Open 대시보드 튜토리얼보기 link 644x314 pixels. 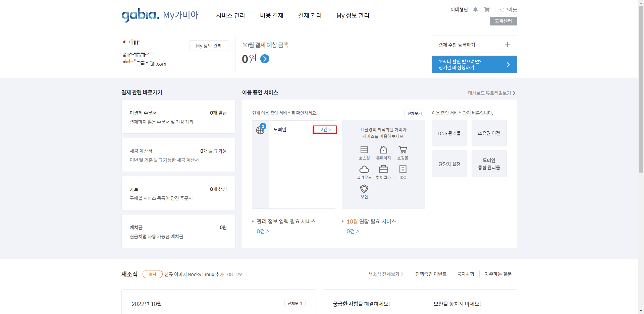(x=491, y=93)
